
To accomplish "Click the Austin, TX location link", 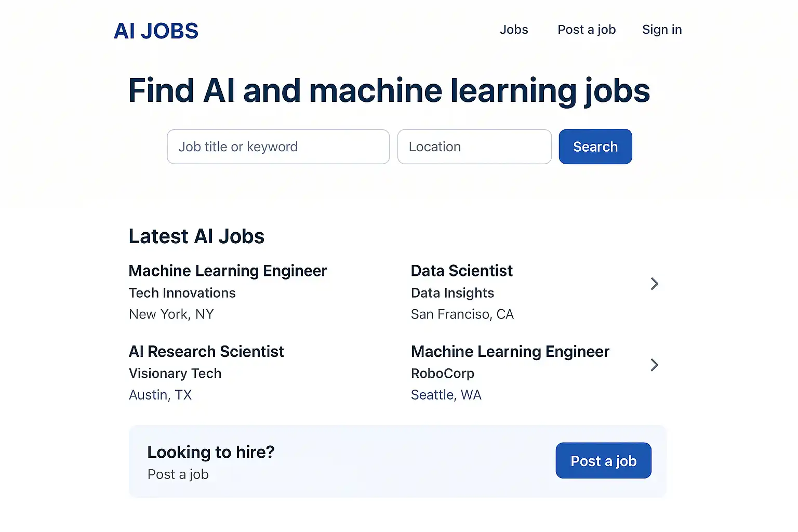I will click(x=160, y=395).
